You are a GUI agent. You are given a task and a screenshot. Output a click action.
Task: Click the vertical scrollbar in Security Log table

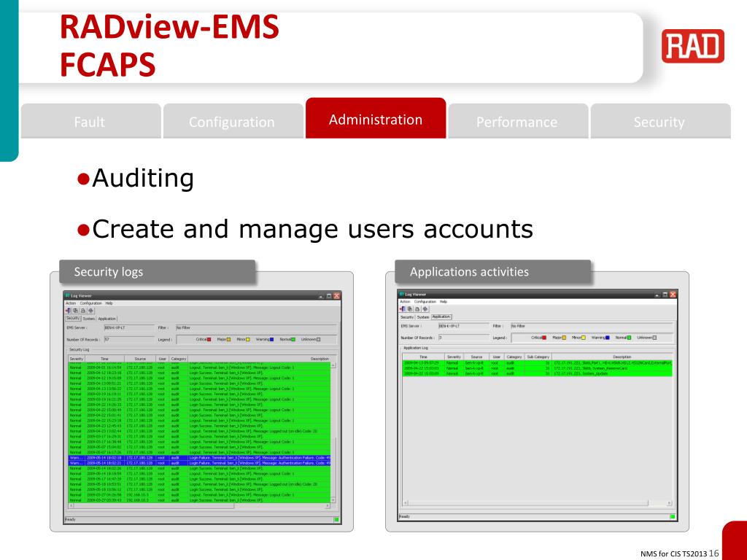[333, 432]
